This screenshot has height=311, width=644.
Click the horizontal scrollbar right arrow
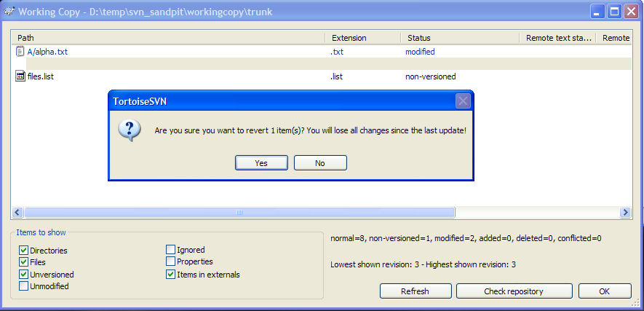pos(625,213)
